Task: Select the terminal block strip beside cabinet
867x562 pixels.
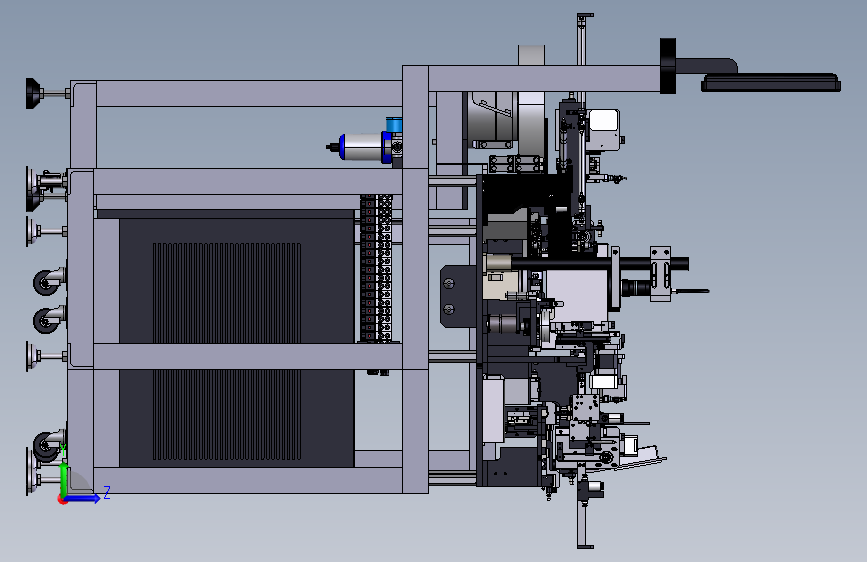Action: [376, 268]
